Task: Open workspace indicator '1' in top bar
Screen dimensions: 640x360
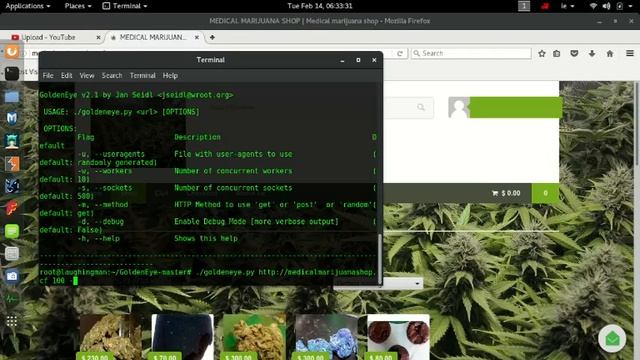Action: coord(524,6)
